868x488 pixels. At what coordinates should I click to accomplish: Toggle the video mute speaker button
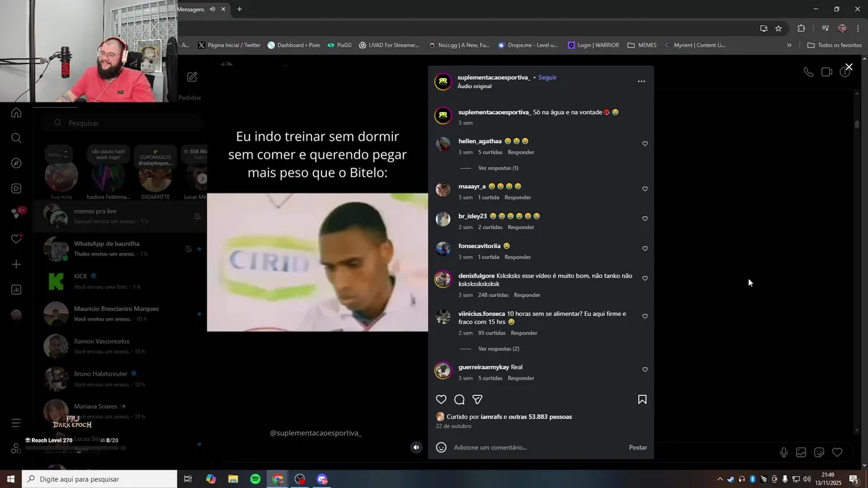416,447
